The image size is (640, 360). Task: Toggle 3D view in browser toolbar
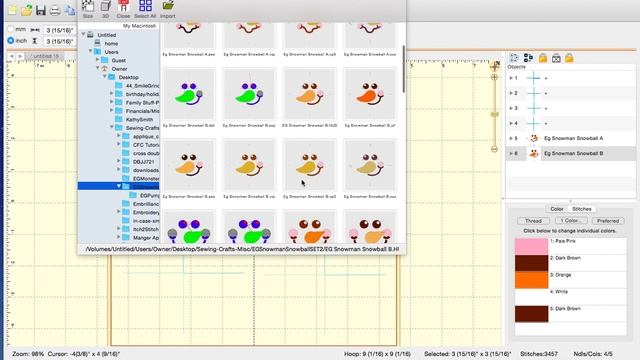[x=106, y=9]
